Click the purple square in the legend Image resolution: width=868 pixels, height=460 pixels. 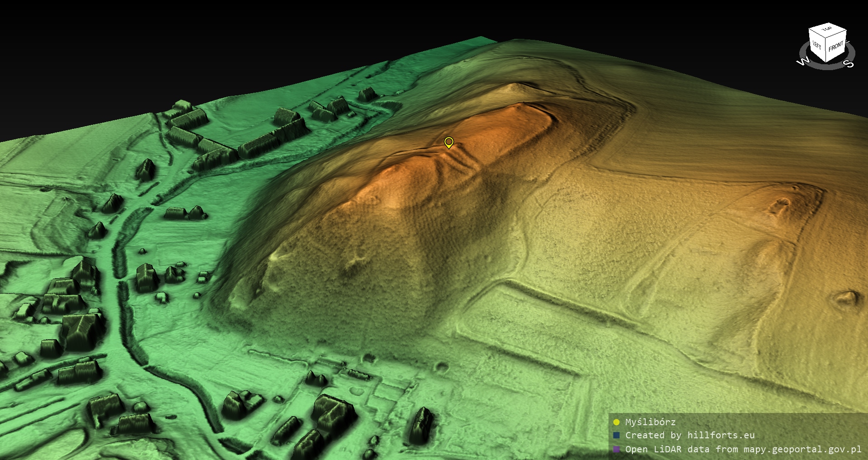pos(616,450)
